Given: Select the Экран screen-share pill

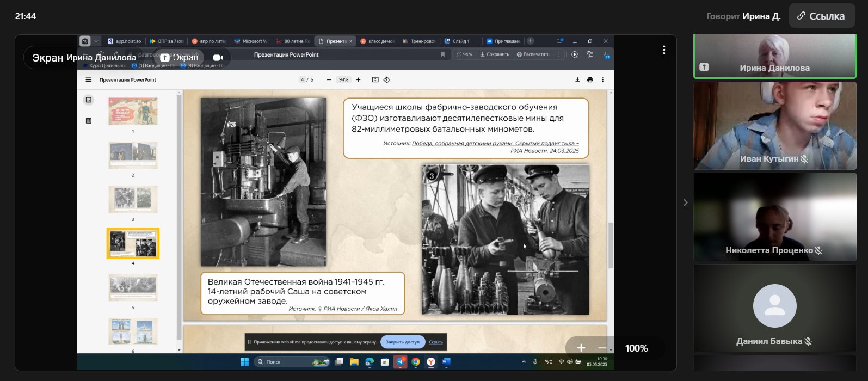Looking at the screenshot, I should click(x=180, y=57).
